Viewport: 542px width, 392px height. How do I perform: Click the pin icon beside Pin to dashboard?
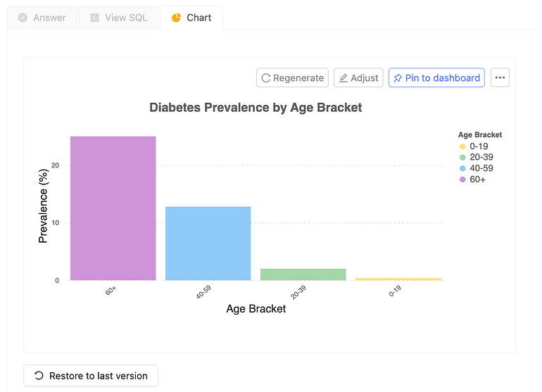click(x=398, y=78)
